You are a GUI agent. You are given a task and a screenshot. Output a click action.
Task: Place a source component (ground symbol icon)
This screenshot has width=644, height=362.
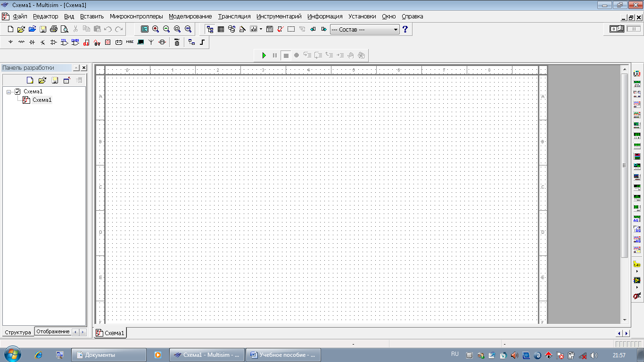click(10, 42)
